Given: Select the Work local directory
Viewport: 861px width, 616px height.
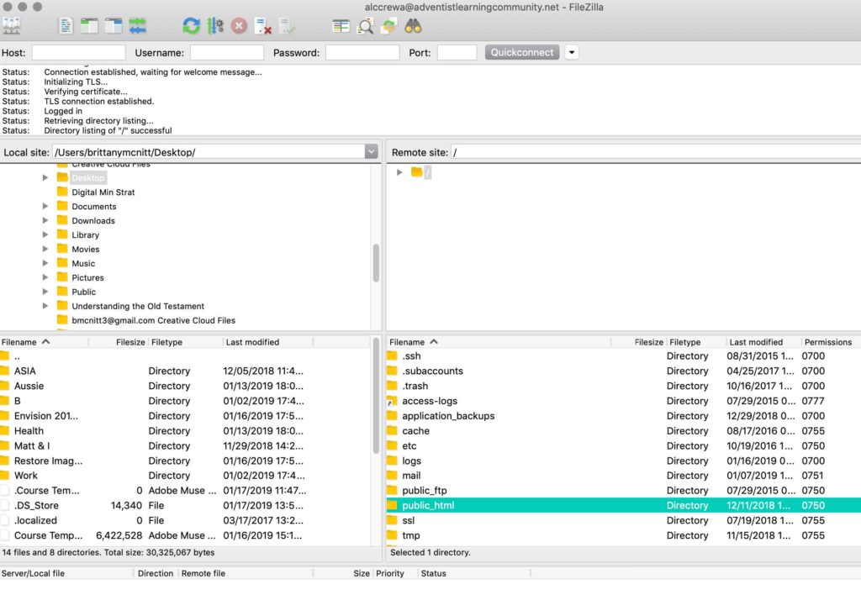Looking at the screenshot, I should (x=26, y=476).
